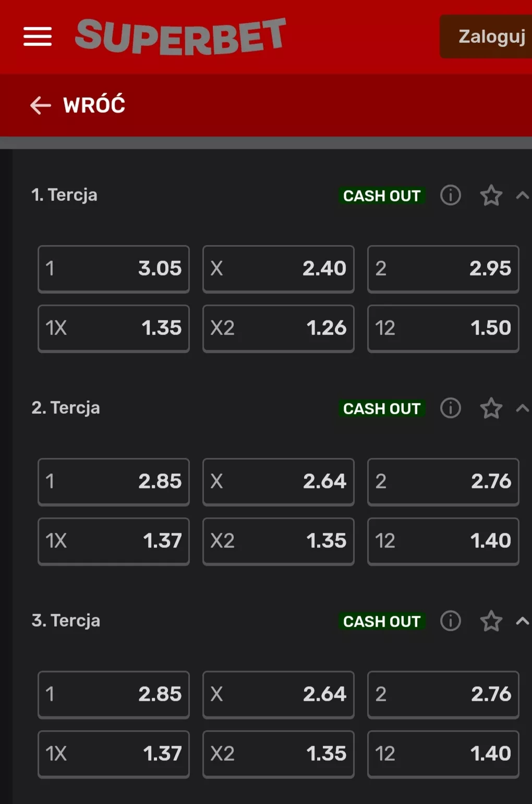Pick draw odds 2.64 in 2. Tercja
The height and width of the screenshot is (804, 532).
point(278,482)
